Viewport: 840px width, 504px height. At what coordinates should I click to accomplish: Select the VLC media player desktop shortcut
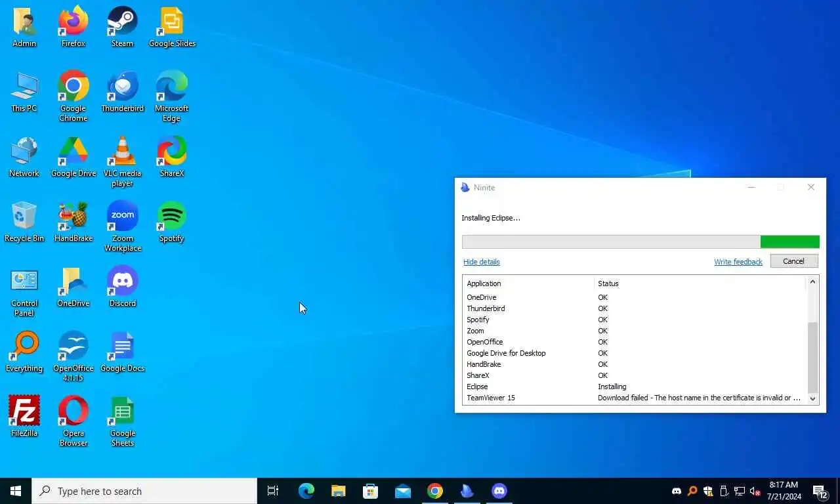[x=123, y=162]
